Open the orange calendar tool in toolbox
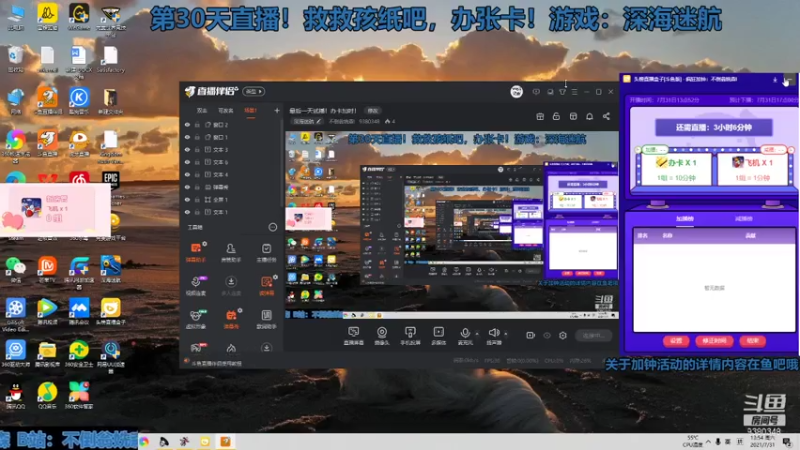Image resolution: width=800 pixels, height=450 pixels. point(231,319)
